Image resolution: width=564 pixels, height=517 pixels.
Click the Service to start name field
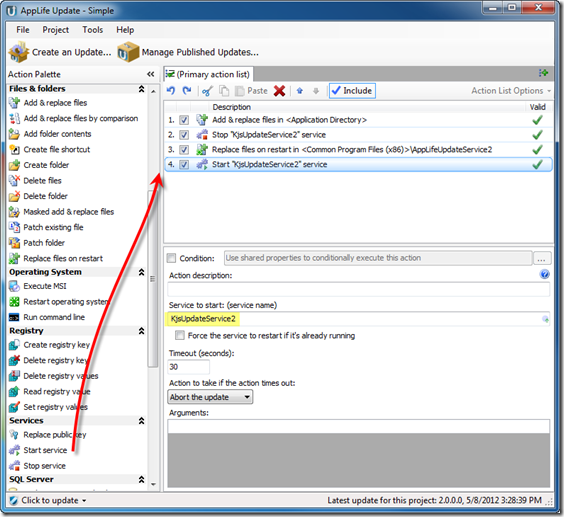(x=359, y=319)
